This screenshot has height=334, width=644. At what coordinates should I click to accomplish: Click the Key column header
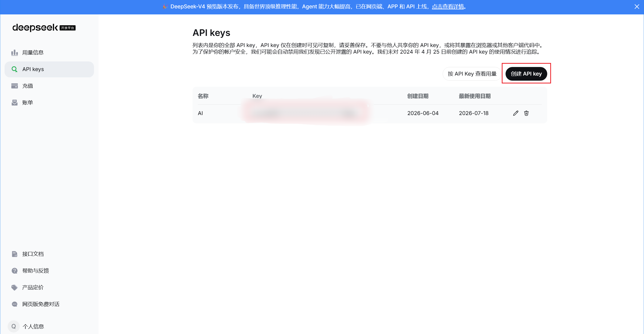click(257, 96)
